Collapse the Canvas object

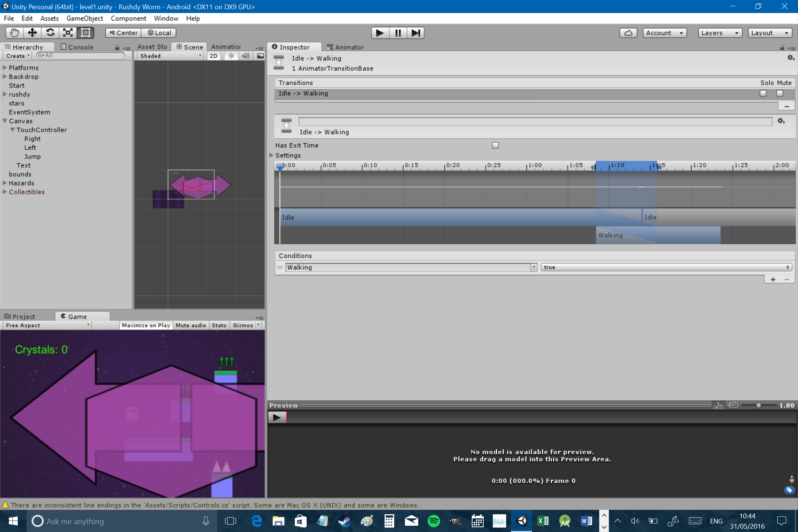pyautogui.click(x=5, y=121)
